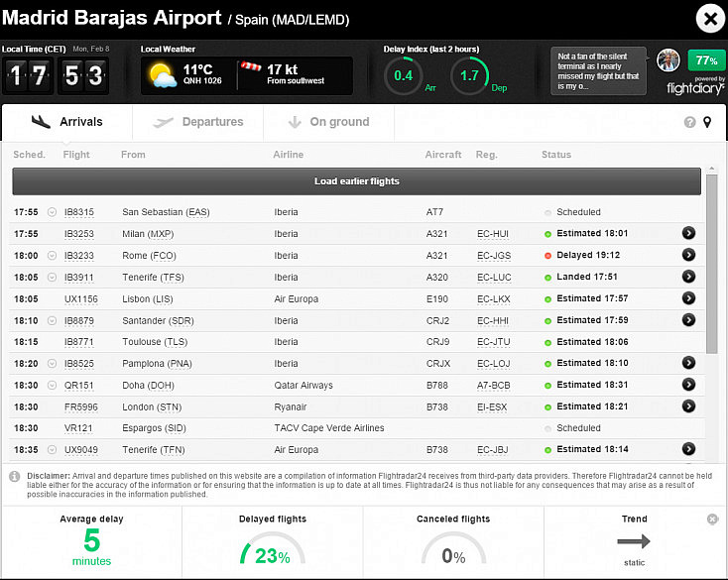Expand the IB8879 Santander row
728x580 pixels.
(52, 320)
